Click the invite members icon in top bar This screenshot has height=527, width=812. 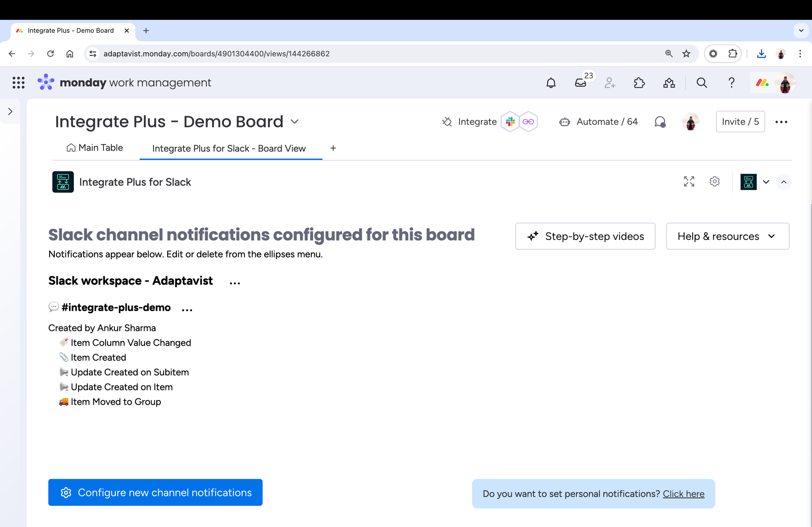610,83
